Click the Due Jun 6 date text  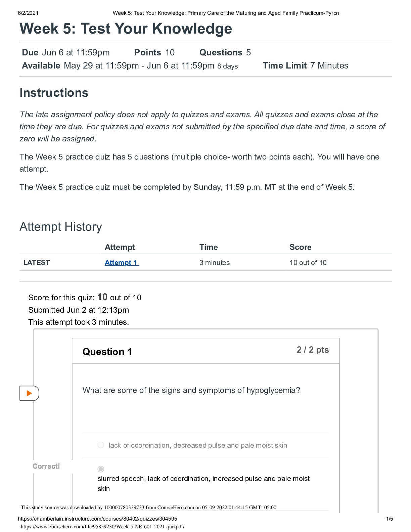66,52
